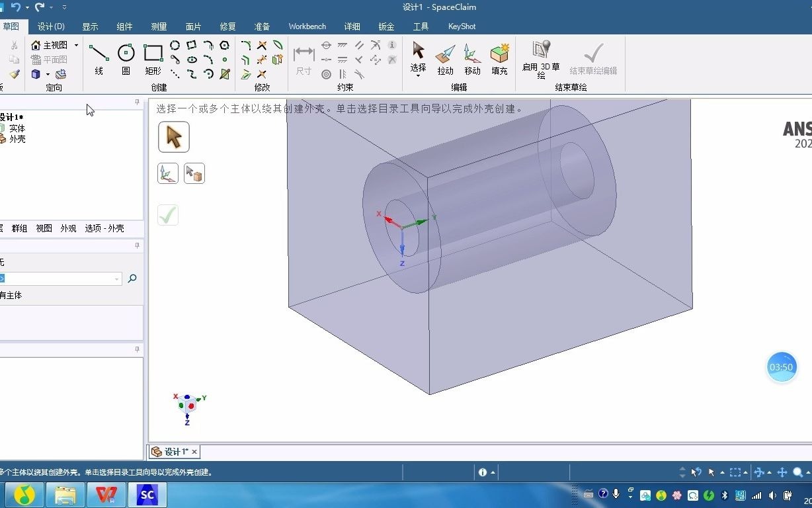Open the 修复 ribbon tab
The image size is (812, 508).
point(227,26)
